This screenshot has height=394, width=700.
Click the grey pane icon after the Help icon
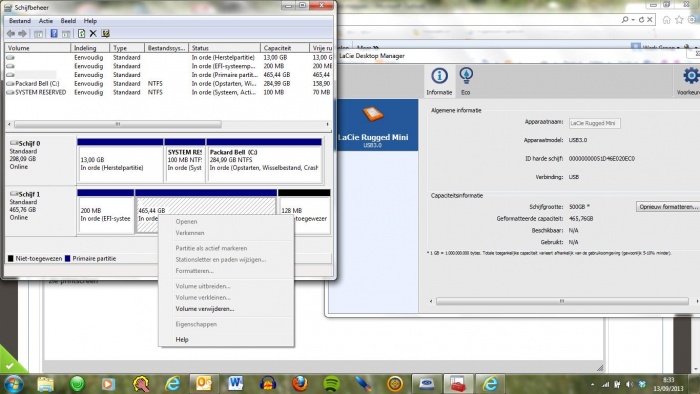(66, 33)
